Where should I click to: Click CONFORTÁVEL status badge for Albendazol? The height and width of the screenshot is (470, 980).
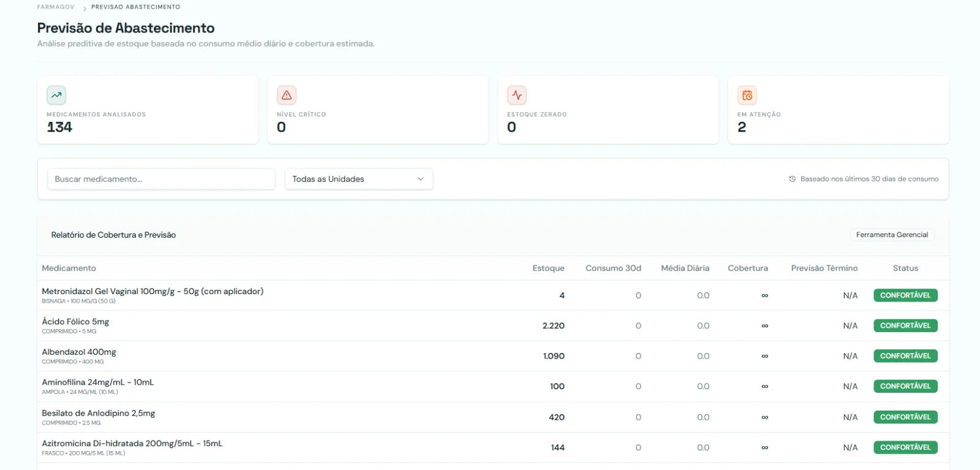(x=905, y=356)
